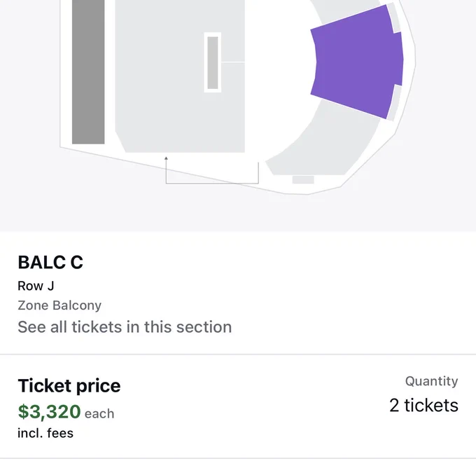Click small gray box at bottom of map
This screenshot has height=461, width=476.
click(303, 179)
